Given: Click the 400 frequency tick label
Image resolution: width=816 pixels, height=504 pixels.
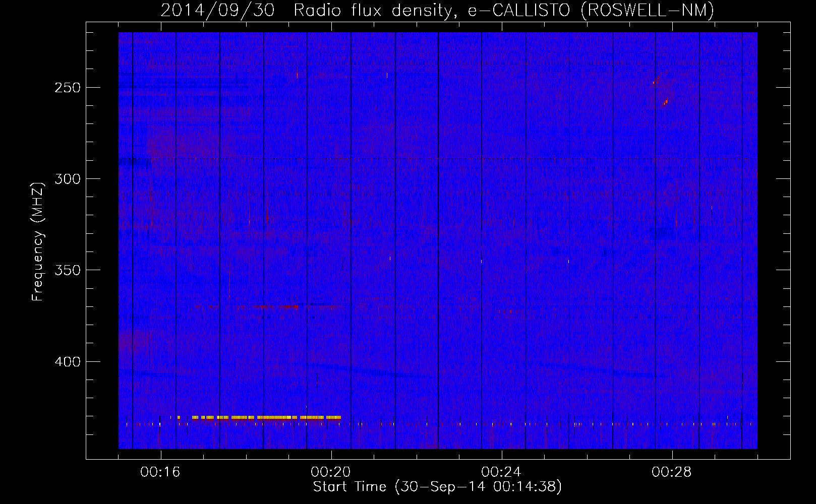Looking at the screenshot, I should click(68, 362).
